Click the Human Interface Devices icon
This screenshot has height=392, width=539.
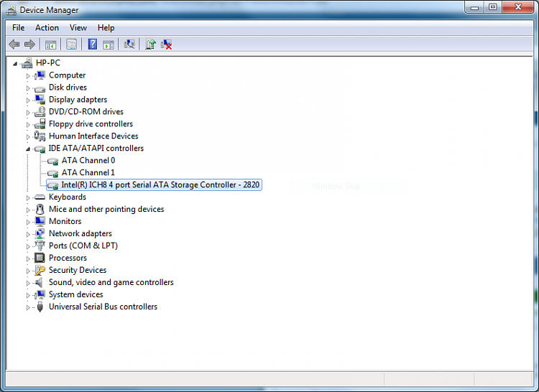coord(40,136)
